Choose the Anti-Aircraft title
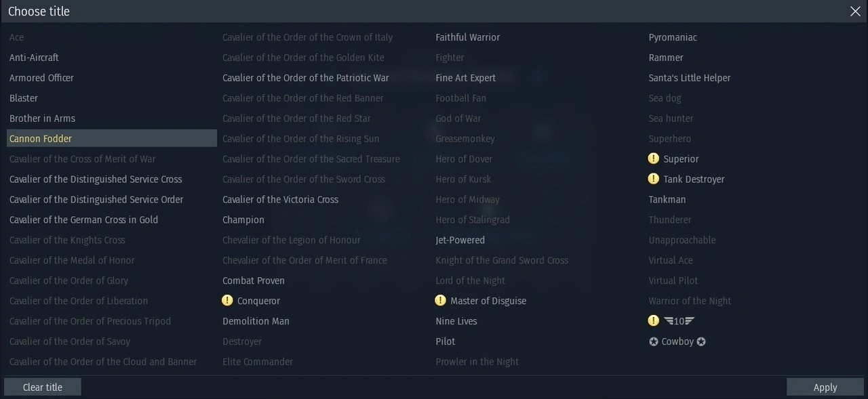This screenshot has width=868, height=399. pos(34,58)
